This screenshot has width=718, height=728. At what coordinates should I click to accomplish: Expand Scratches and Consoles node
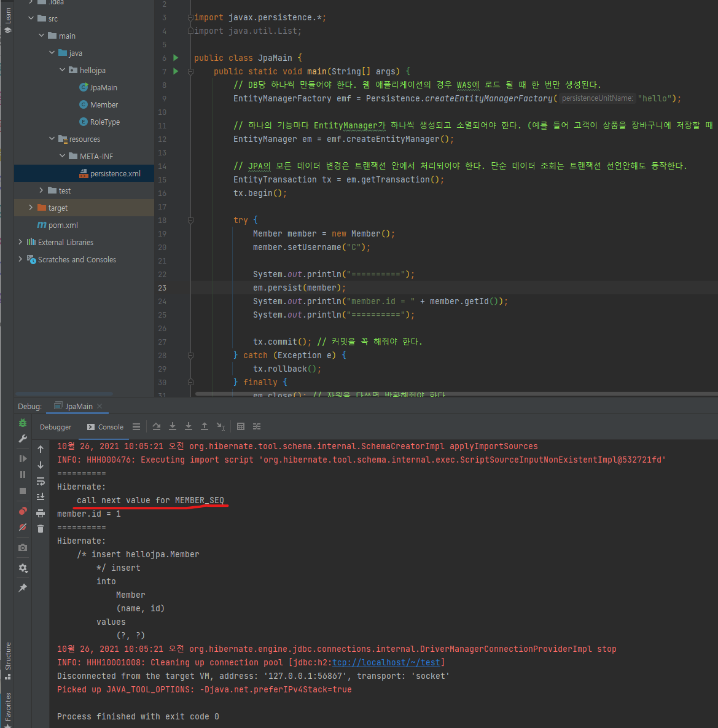click(x=20, y=259)
